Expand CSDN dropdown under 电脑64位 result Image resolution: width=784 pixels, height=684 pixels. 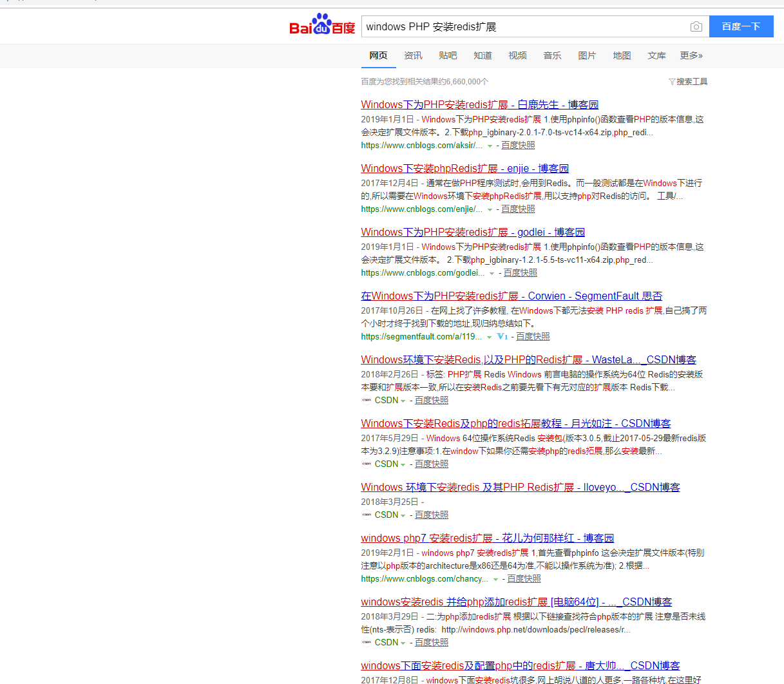(x=403, y=643)
